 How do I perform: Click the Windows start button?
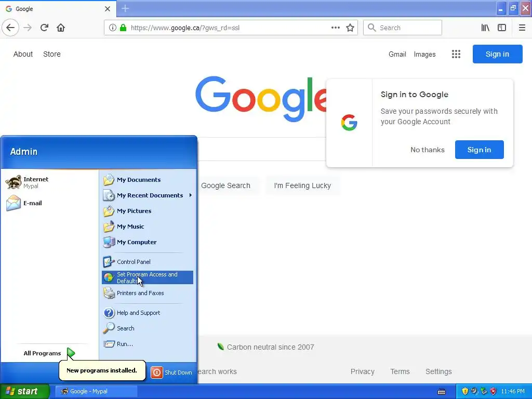click(25, 391)
